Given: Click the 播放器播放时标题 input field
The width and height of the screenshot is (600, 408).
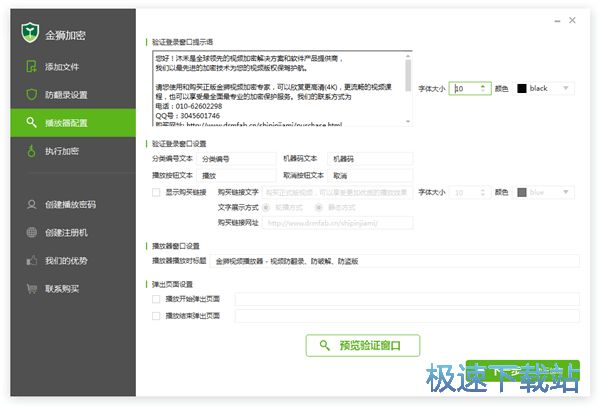Looking at the screenshot, I should pos(395,261).
